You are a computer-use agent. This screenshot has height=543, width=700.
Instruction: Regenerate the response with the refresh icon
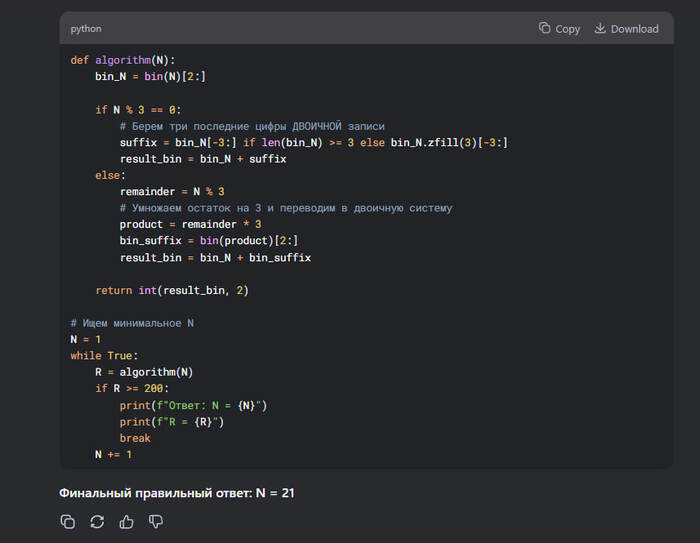97,521
